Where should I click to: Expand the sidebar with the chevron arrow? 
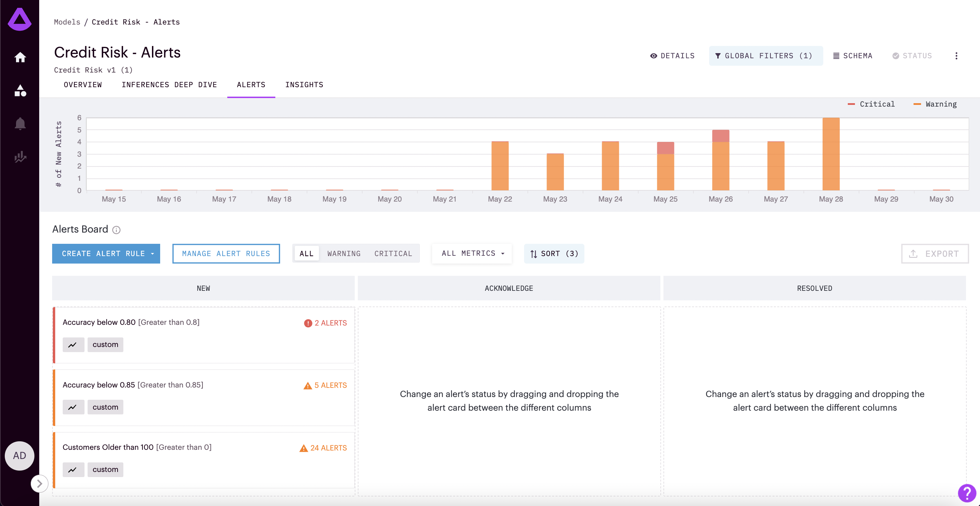pos(39,484)
